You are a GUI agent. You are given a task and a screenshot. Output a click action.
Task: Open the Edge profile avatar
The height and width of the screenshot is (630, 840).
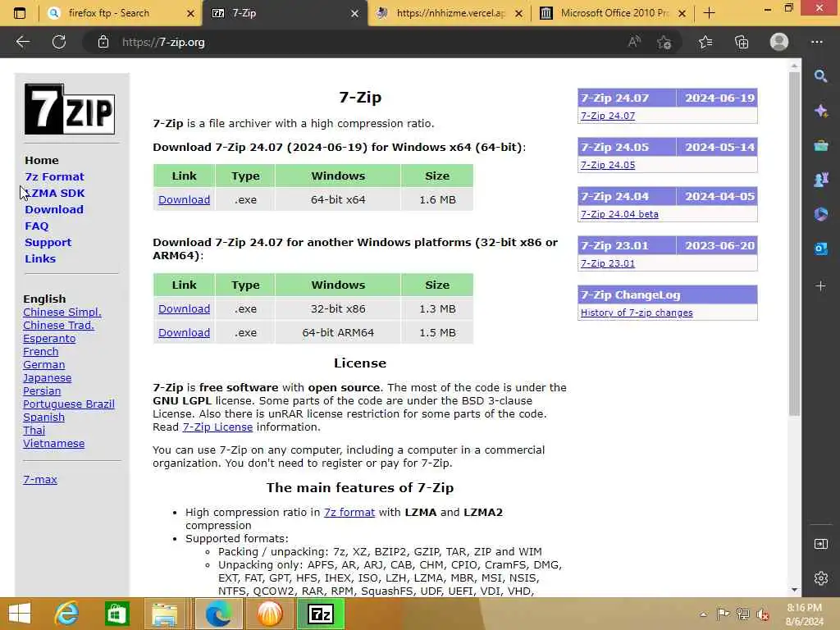pyautogui.click(x=779, y=42)
